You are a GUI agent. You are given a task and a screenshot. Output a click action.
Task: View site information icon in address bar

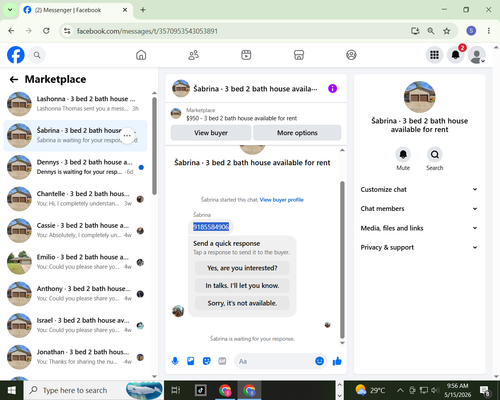tap(67, 31)
